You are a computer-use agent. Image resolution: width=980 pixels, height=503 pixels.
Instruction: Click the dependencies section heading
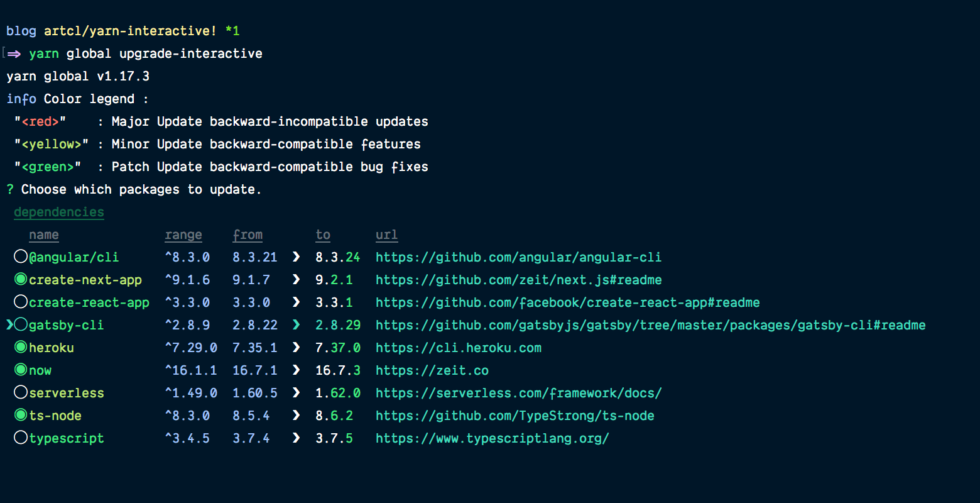[59, 212]
